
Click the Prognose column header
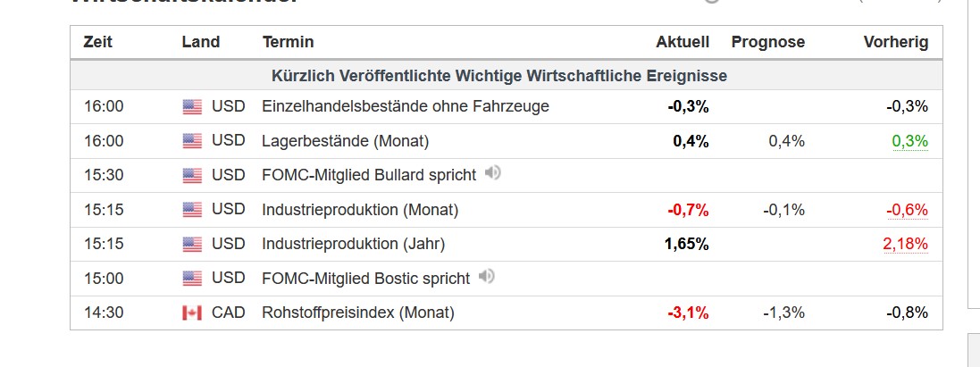(768, 42)
